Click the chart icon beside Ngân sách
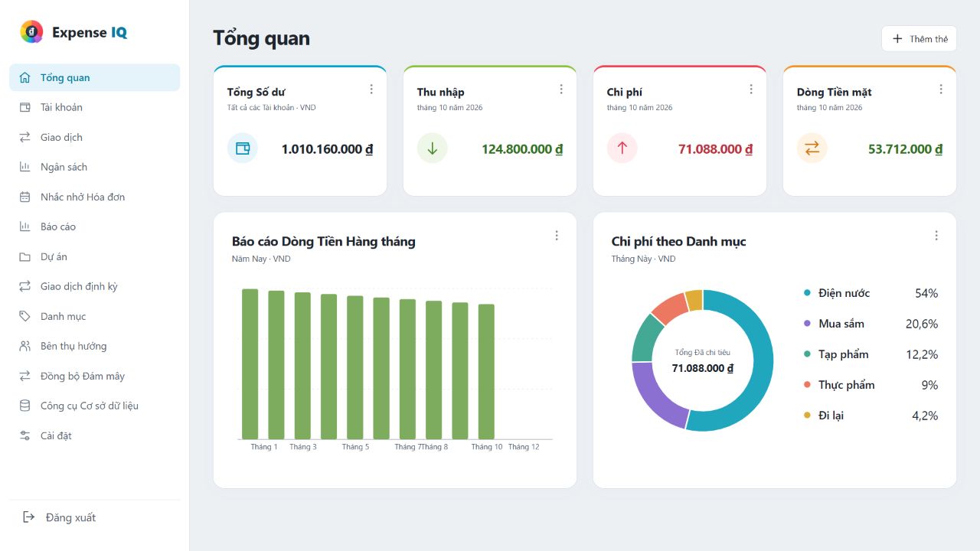Image resolution: width=980 pixels, height=551 pixels. (24, 167)
